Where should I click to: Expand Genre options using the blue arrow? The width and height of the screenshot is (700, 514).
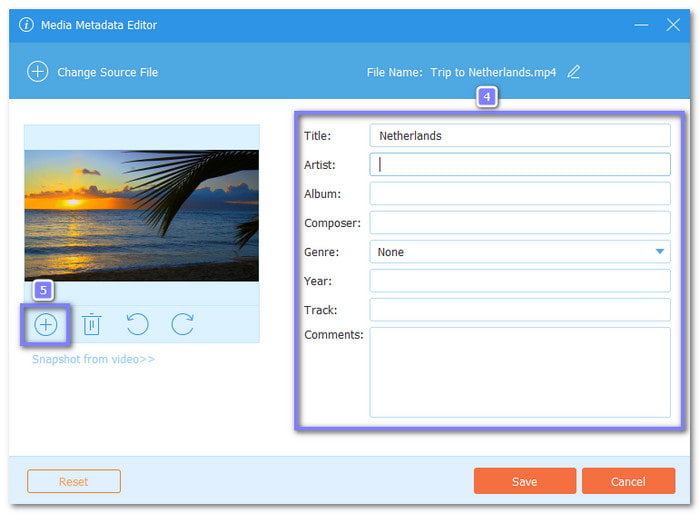(x=660, y=252)
